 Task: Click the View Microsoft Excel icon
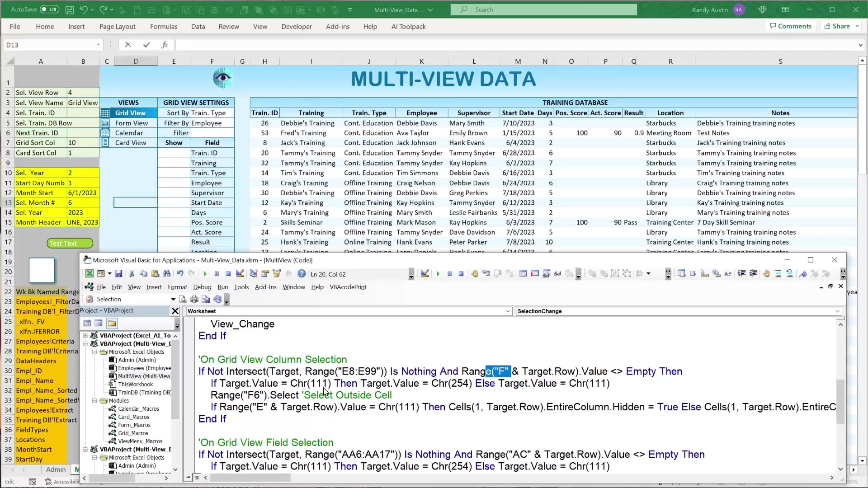pyautogui.click(x=89, y=273)
